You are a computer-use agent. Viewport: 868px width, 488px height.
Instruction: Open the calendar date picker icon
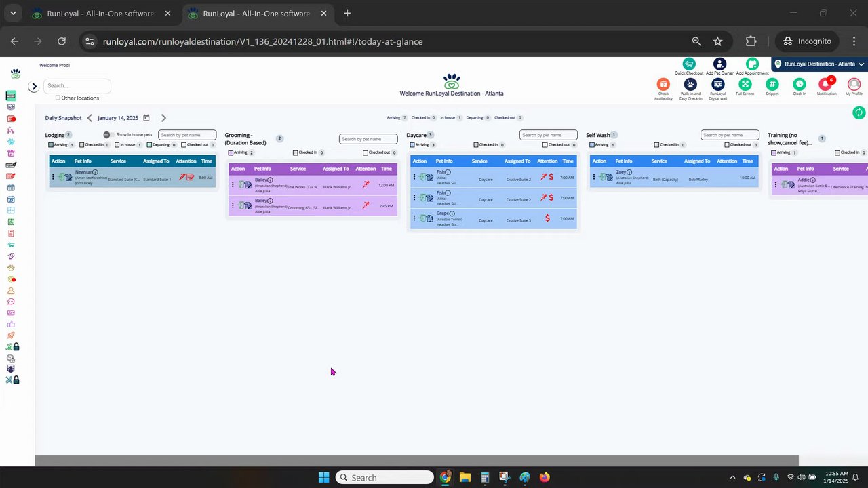pyautogui.click(x=146, y=117)
